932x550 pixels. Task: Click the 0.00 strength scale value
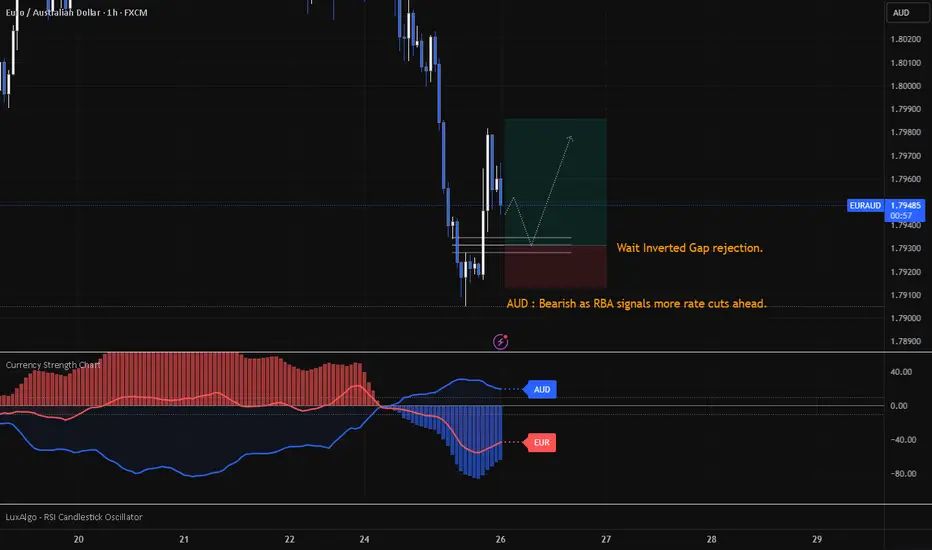tap(899, 406)
